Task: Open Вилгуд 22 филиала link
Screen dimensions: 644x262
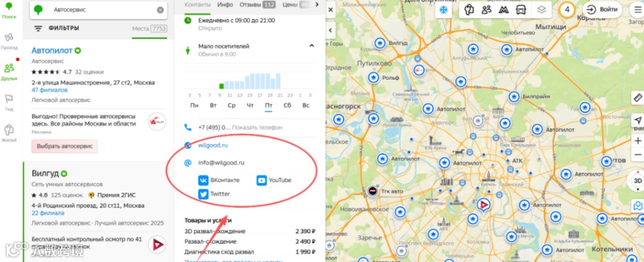Action: (48, 213)
